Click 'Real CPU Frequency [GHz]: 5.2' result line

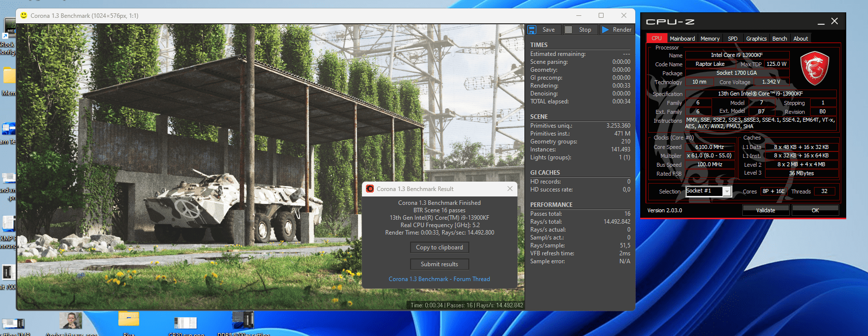[x=440, y=225]
